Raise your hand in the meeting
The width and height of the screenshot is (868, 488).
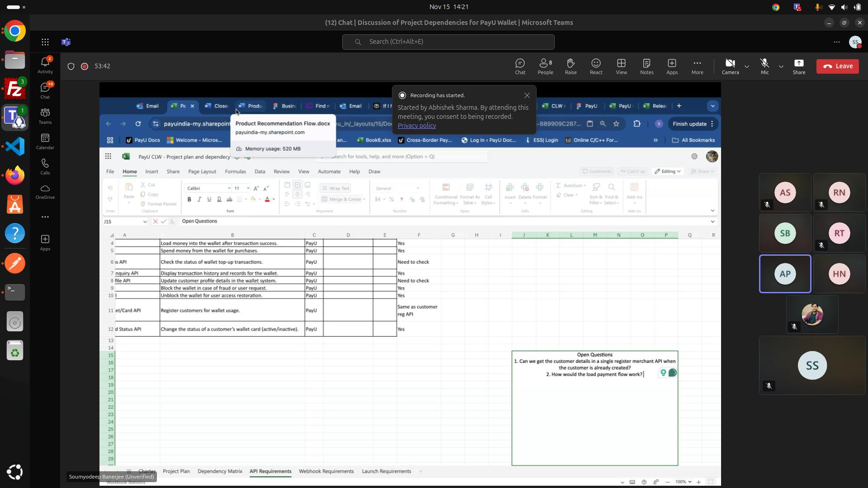coord(571,66)
